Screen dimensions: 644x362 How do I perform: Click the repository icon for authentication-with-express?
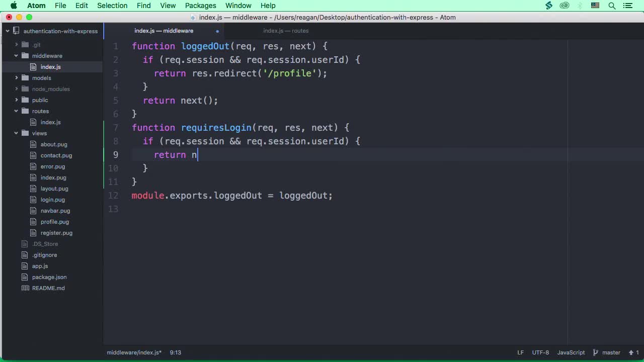(16, 31)
